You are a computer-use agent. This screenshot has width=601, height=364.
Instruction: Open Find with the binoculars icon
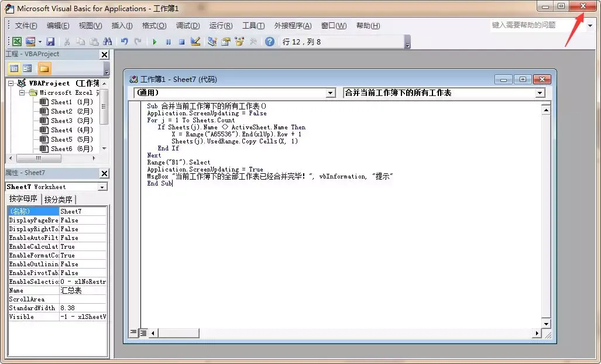pyautogui.click(x=107, y=42)
